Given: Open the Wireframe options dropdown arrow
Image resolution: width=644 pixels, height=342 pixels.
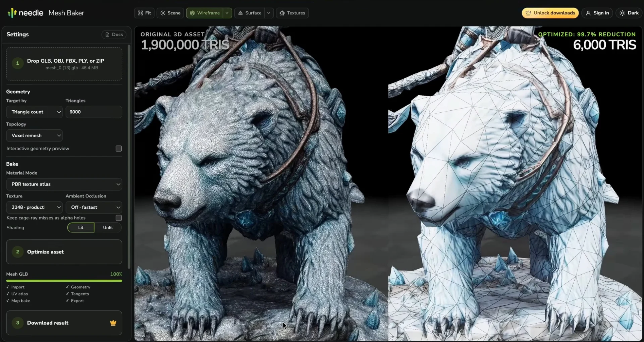Looking at the screenshot, I should click(227, 13).
